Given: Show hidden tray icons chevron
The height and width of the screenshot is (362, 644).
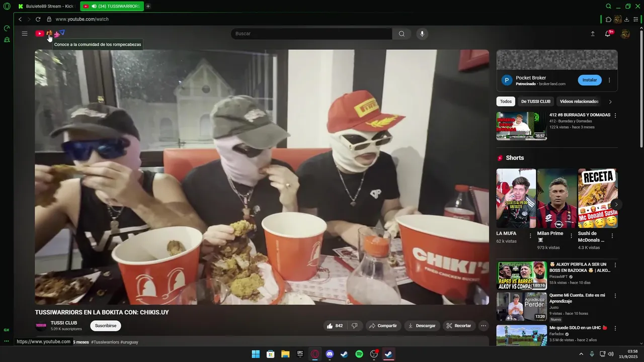Looking at the screenshot, I should pos(581,354).
